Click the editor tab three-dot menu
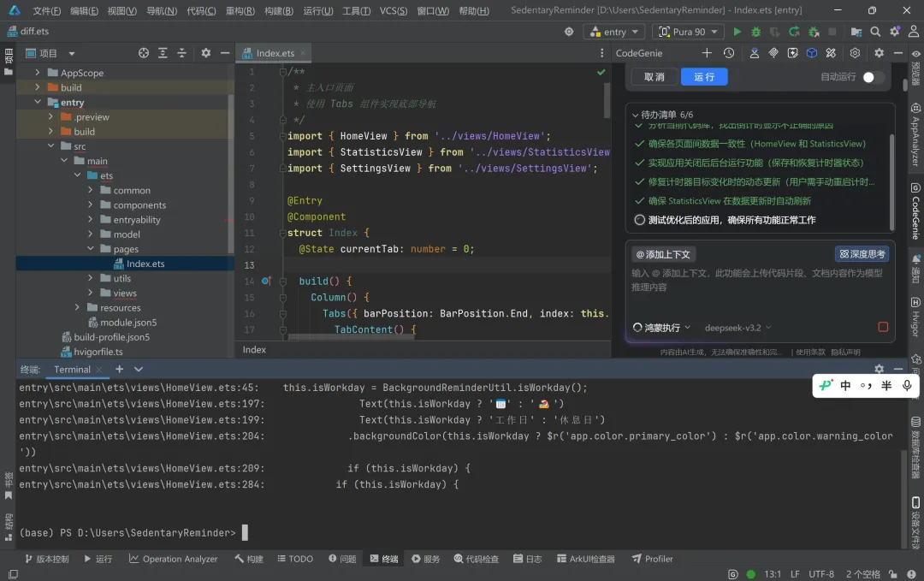The width and height of the screenshot is (924, 581). pos(601,53)
